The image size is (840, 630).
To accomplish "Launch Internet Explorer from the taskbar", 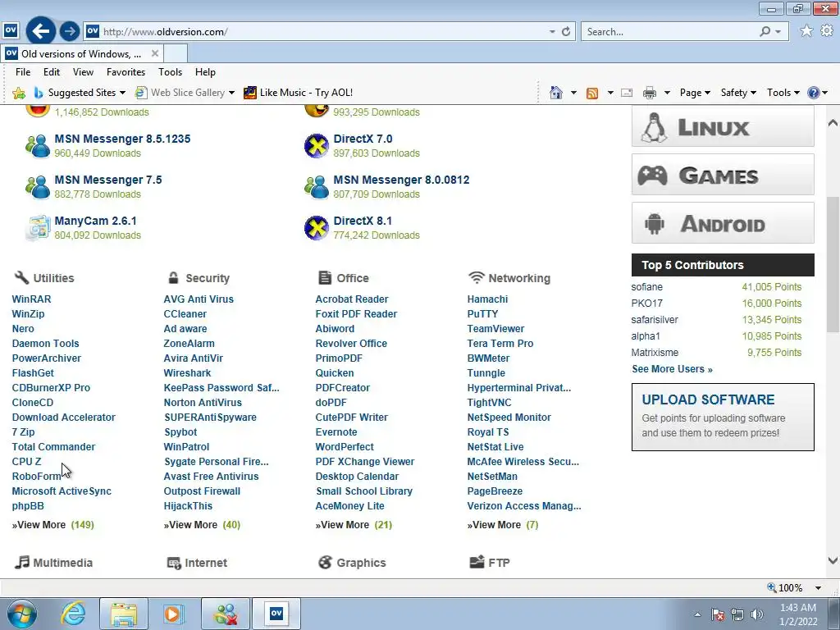I will [x=73, y=614].
